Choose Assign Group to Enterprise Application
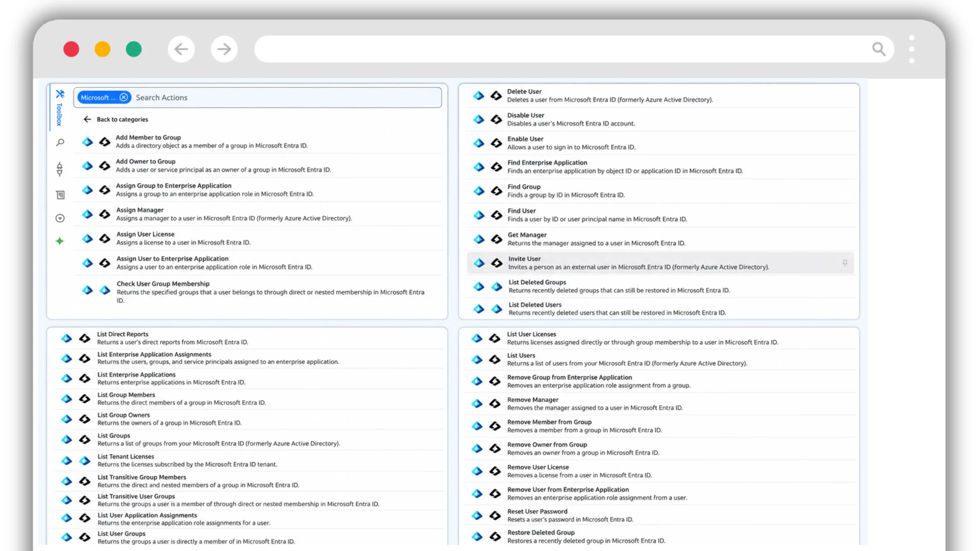Screen dimensions: 980x551 (x=258, y=190)
